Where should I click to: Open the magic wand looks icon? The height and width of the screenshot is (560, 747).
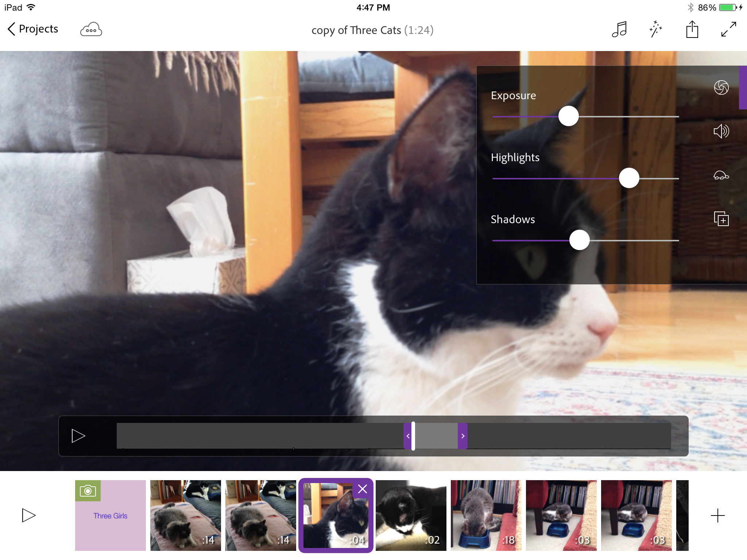(x=655, y=29)
